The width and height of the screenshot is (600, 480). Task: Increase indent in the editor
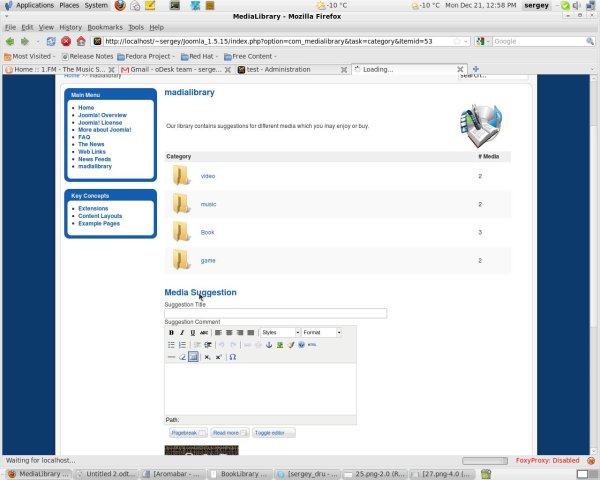coord(208,345)
